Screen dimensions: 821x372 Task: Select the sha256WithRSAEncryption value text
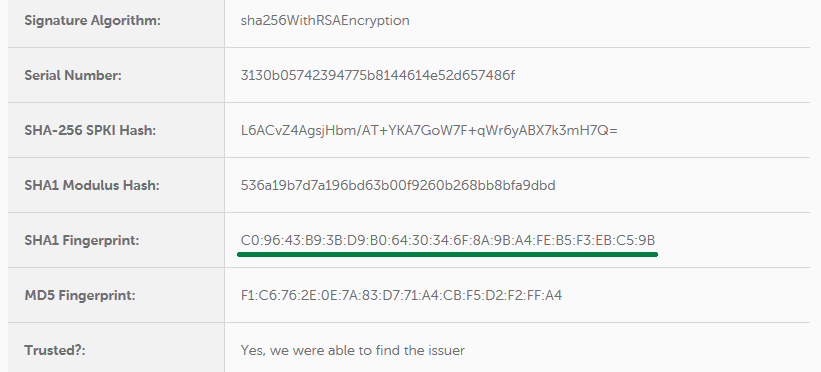[x=325, y=21]
